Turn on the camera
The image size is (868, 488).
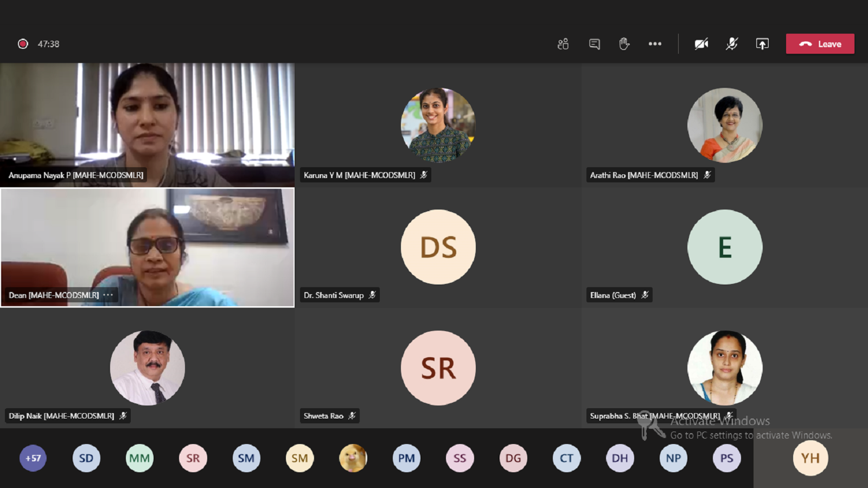[x=701, y=44]
